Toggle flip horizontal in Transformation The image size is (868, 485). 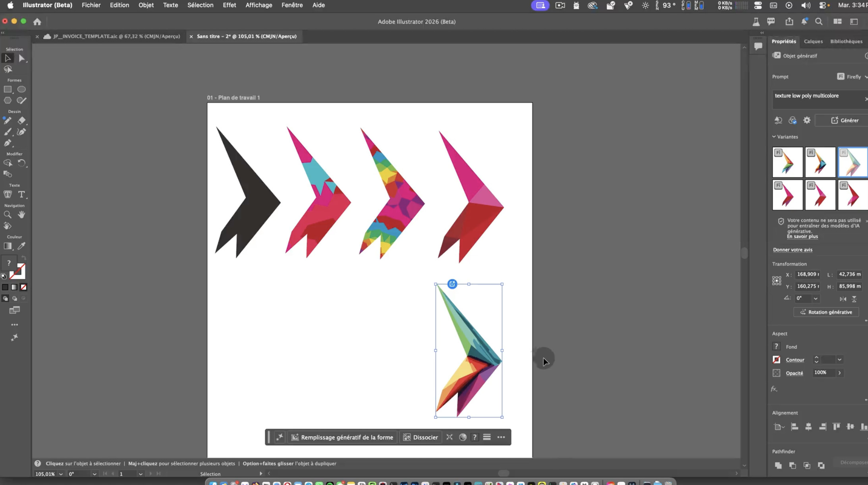[843, 298]
